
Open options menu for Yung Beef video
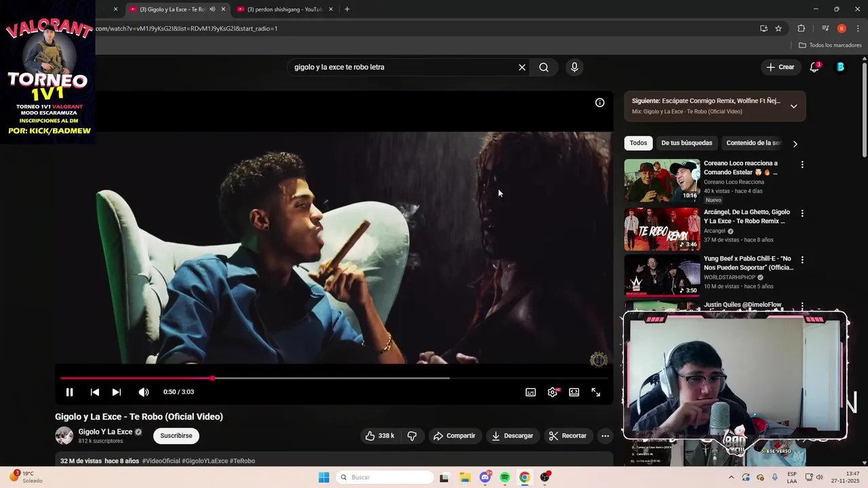click(x=802, y=260)
